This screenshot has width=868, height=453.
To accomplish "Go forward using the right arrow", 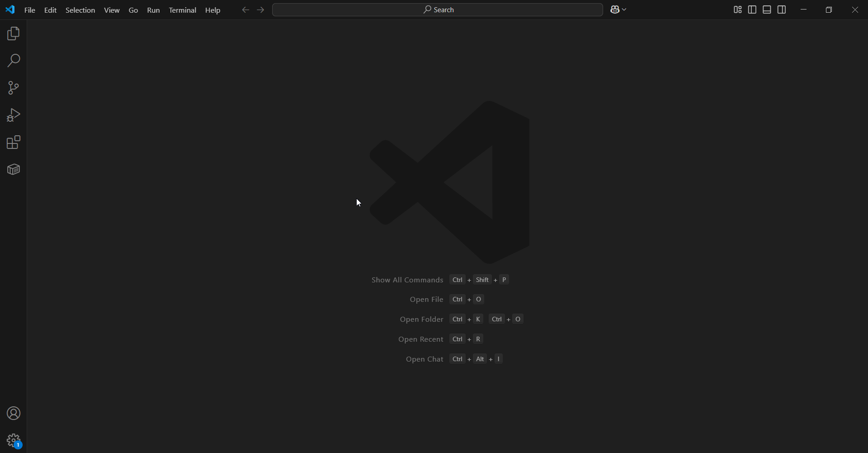I will pyautogui.click(x=260, y=10).
